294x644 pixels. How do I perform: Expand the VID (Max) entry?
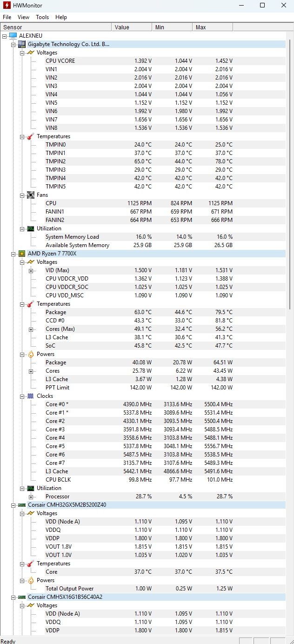[31, 270]
